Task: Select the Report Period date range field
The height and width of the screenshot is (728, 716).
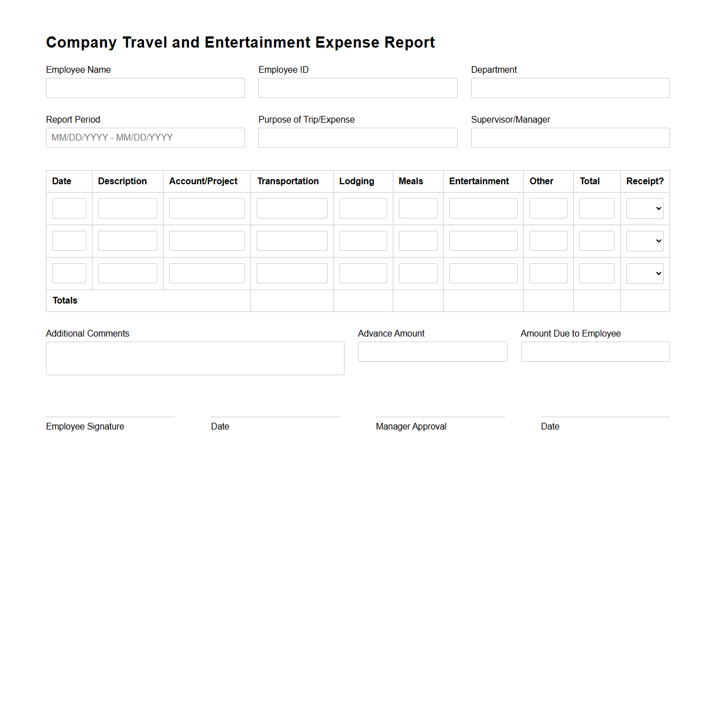Action: 145,138
